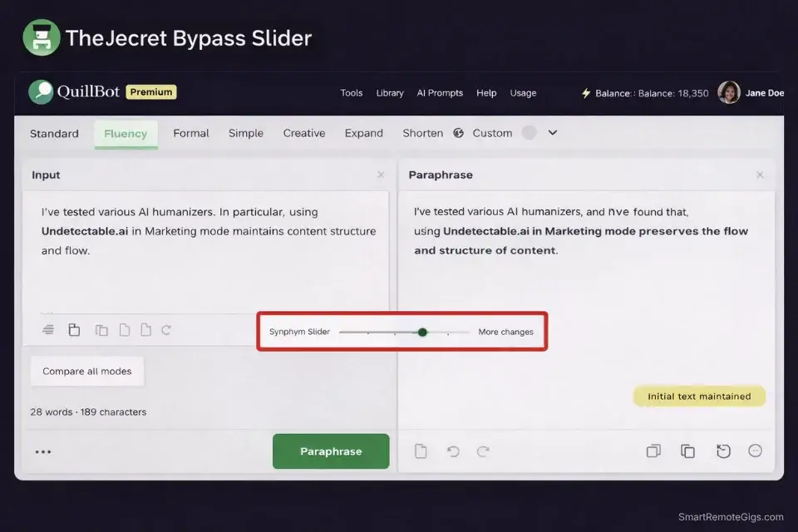This screenshot has width=798, height=532.
Task: Select the Shorten mode tab
Action: [422, 133]
